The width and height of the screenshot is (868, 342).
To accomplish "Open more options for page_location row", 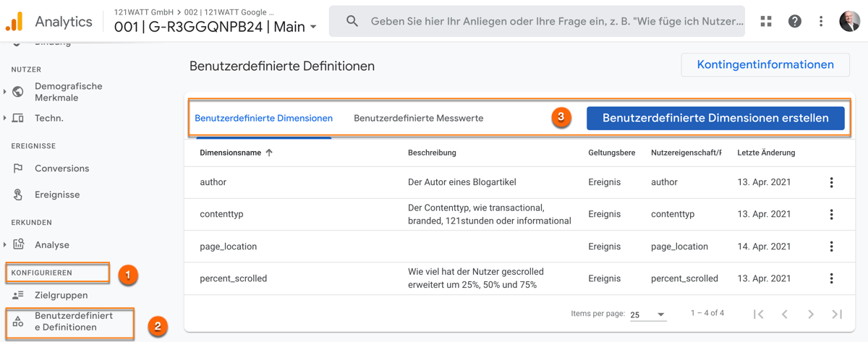I will pos(831,247).
